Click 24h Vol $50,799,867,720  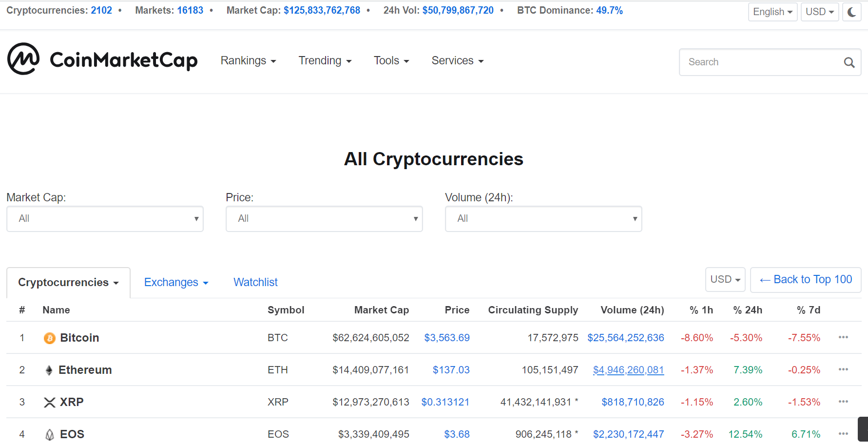click(x=458, y=10)
